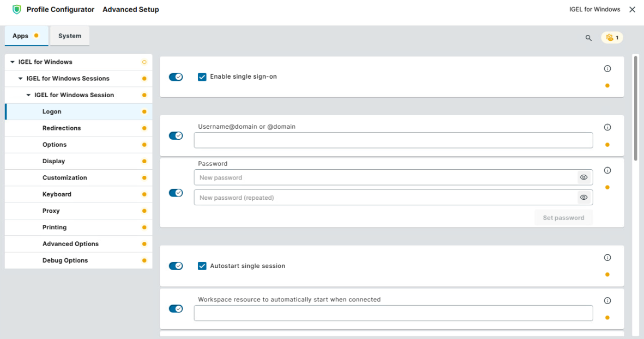Show info for the single sign-on setting

click(x=607, y=69)
